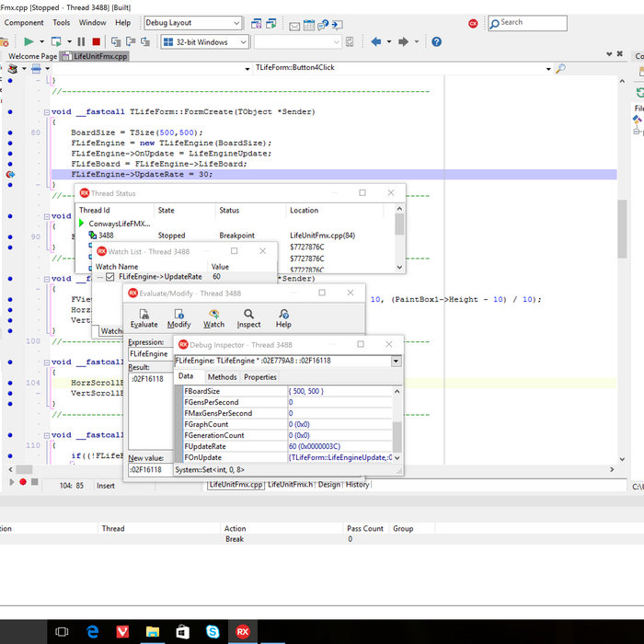The height and width of the screenshot is (644, 644).
Task: Click Modify in Evaluate/Modify window
Action: click(x=179, y=318)
